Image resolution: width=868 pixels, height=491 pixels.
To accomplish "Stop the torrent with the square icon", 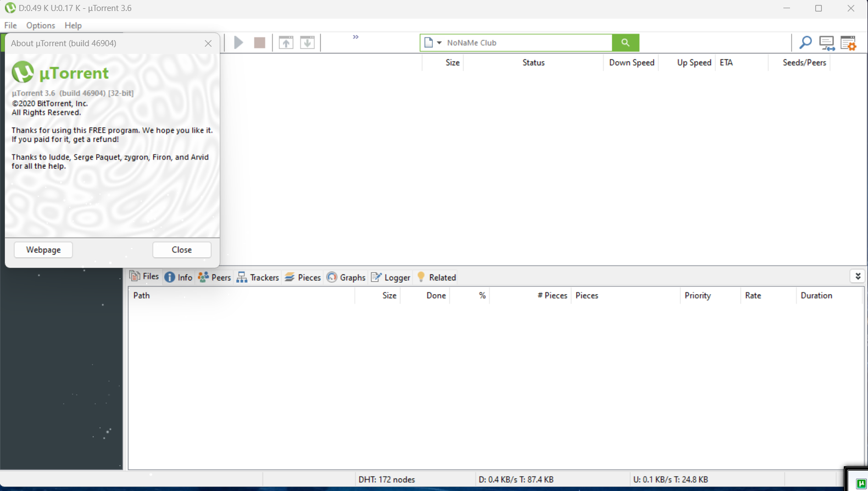I will coord(260,42).
